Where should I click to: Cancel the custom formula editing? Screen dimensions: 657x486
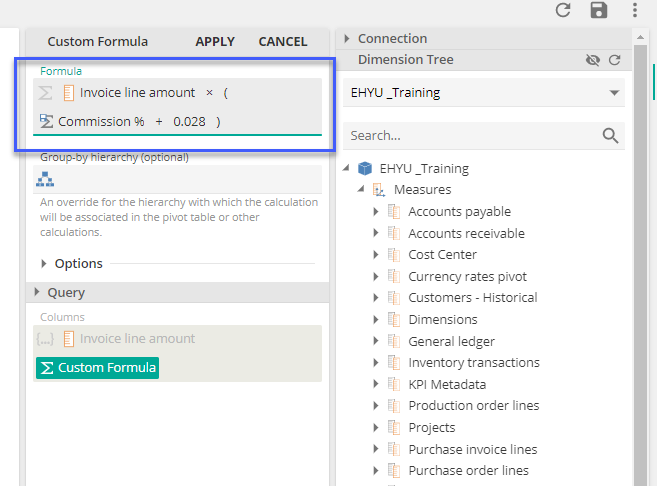tap(283, 41)
